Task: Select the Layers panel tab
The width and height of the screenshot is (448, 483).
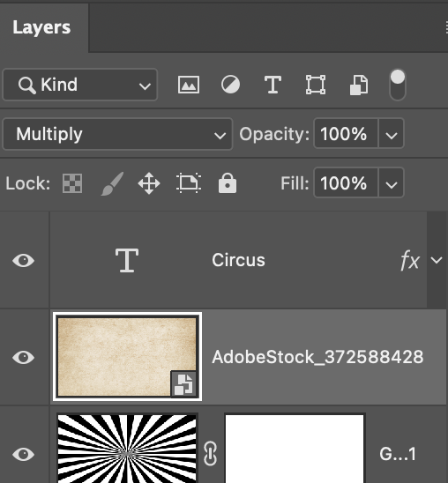Action: pos(41,27)
